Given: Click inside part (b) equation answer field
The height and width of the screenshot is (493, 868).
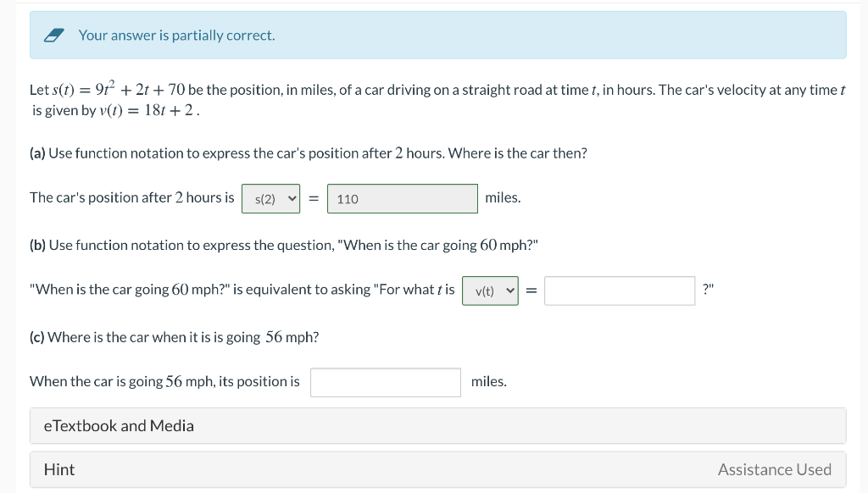Looking at the screenshot, I should (x=620, y=291).
